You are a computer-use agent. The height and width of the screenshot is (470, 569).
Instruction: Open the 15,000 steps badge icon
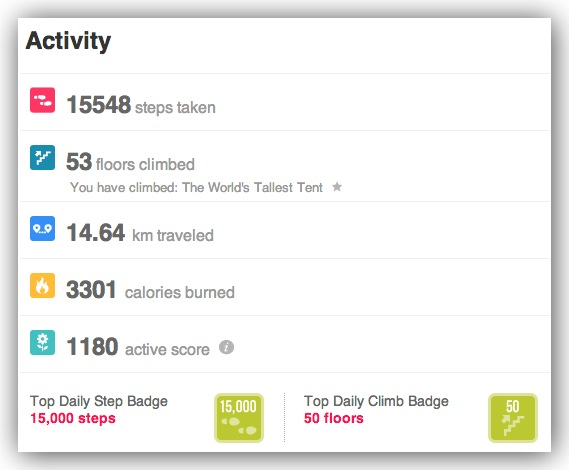coord(239,418)
